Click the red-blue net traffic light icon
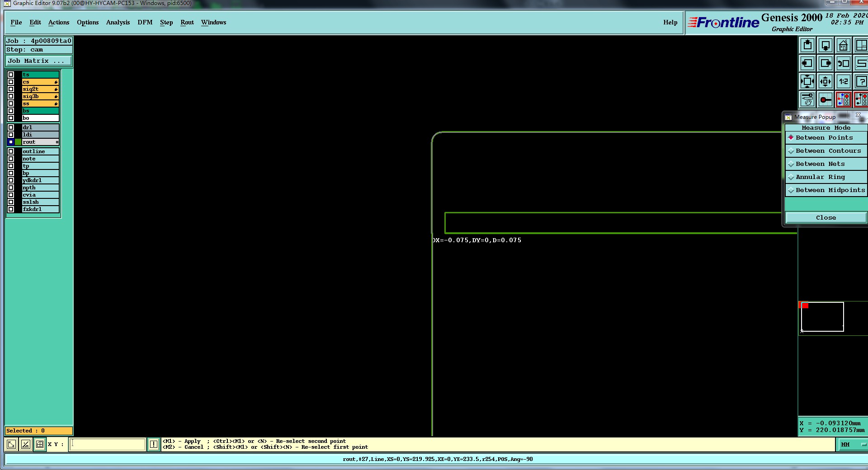868x470 pixels. pos(844,99)
